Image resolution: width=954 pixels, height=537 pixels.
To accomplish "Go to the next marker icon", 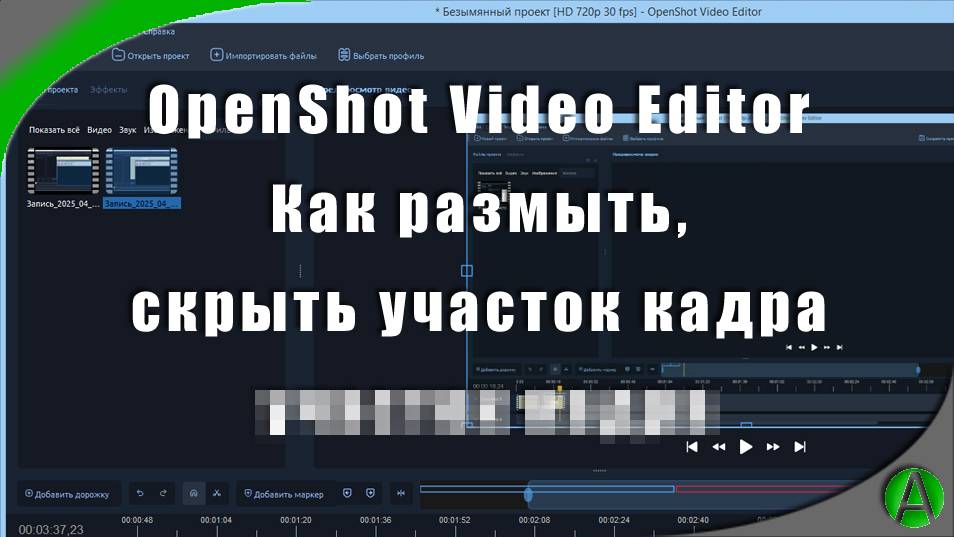I will coord(371,493).
